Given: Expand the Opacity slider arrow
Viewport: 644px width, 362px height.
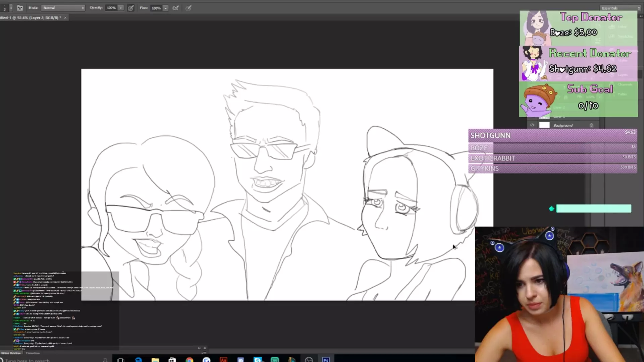Looking at the screenshot, I should click(x=121, y=8).
